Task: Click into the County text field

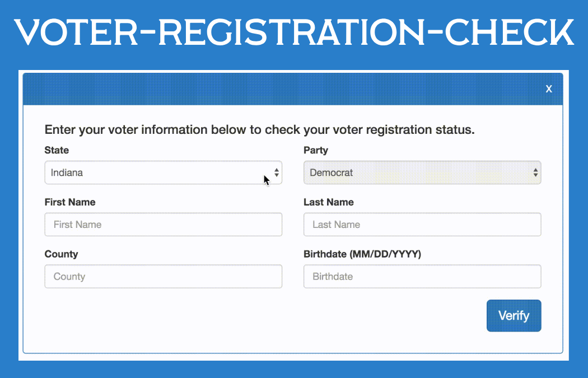Action: (x=163, y=277)
